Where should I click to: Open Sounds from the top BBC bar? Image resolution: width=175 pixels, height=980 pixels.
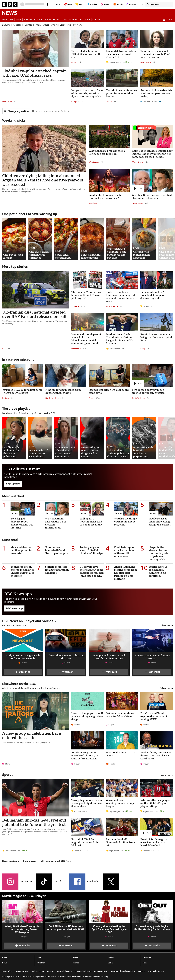pyautogui.click(x=118, y=4)
